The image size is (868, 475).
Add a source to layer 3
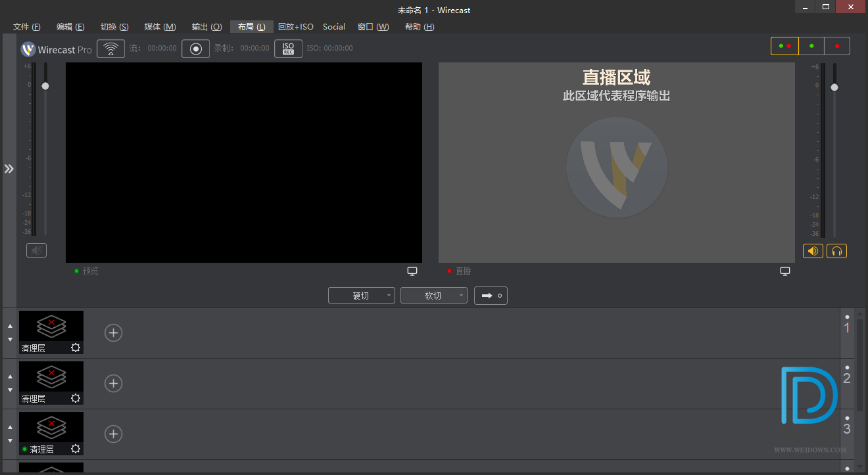point(114,434)
